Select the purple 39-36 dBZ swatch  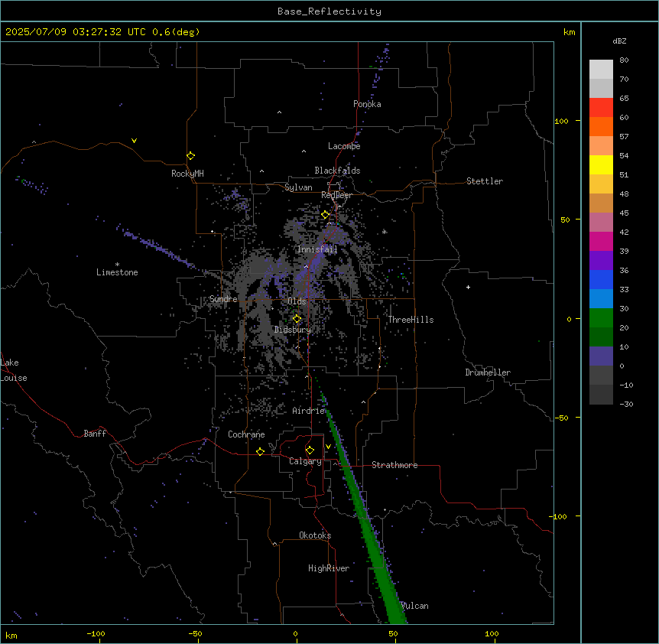coord(601,260)
